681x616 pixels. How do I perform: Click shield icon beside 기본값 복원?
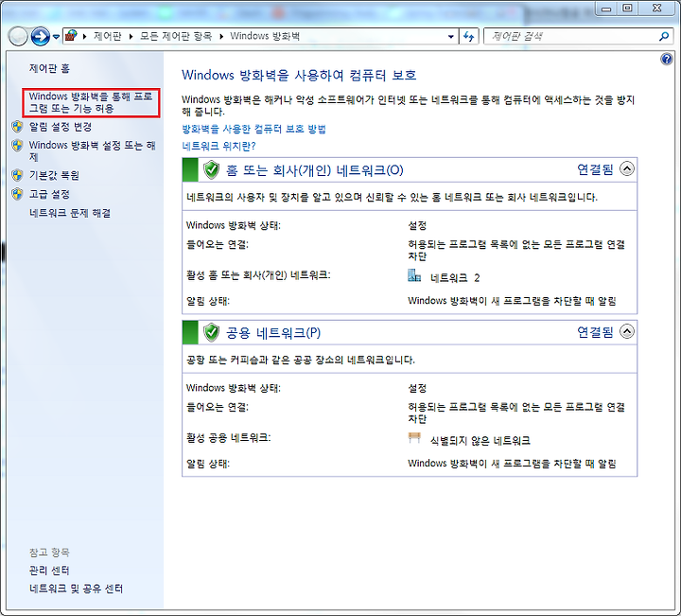click(17, 175)
